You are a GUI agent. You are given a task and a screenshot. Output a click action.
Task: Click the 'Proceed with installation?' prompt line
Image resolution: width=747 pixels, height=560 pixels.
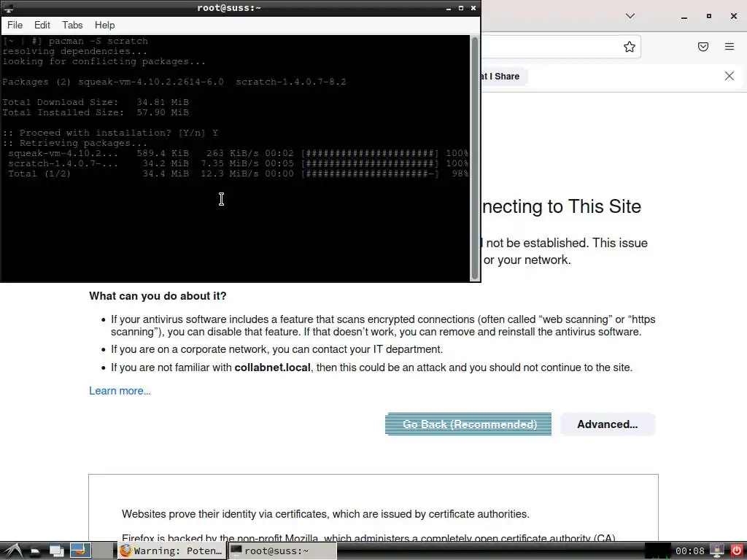pos(110,133)
